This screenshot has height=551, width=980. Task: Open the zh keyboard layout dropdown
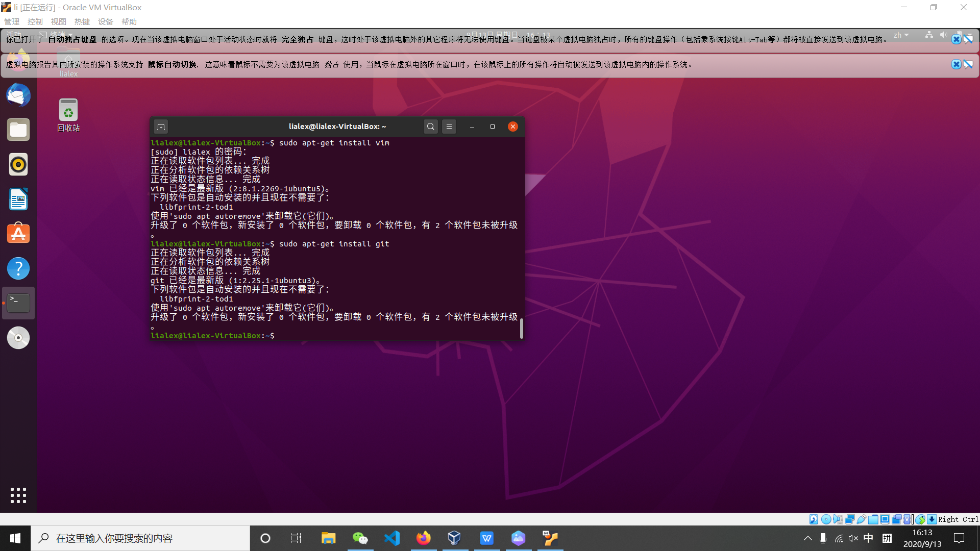[901, 35]
